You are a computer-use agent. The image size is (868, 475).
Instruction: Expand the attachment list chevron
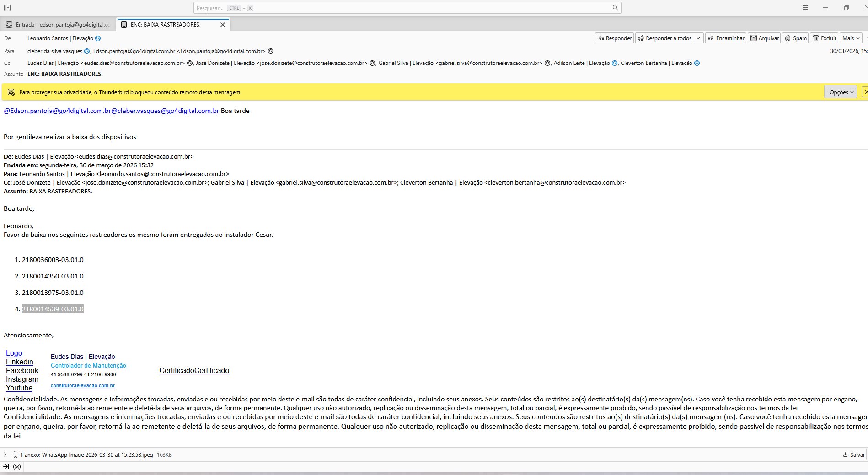(x=5, y=455)
